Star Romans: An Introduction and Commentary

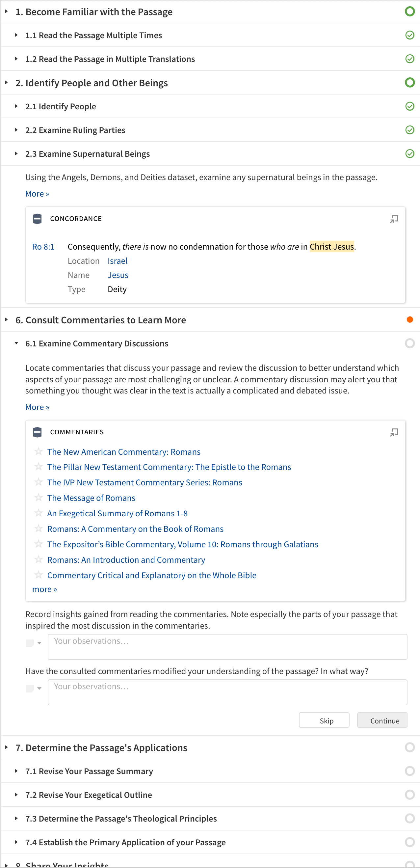click(39, 560)
